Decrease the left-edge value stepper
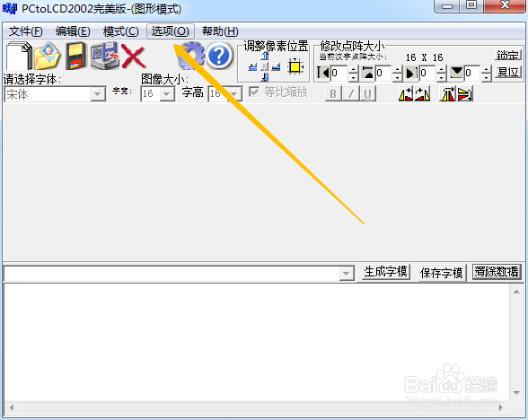Screen dimensions: 528x420 (353, 77)
